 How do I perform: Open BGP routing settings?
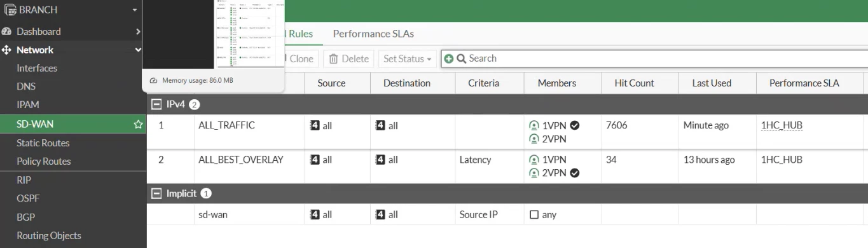(x=26, y=217)
